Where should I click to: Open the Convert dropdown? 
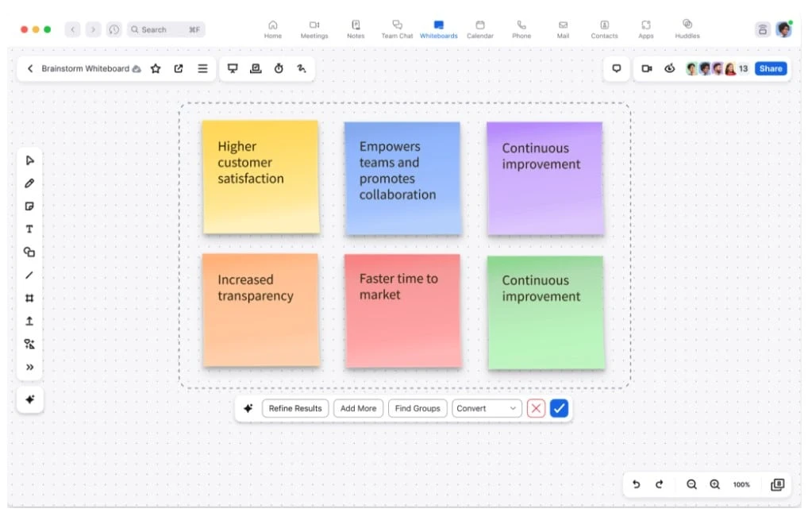[x=487, y=408]
